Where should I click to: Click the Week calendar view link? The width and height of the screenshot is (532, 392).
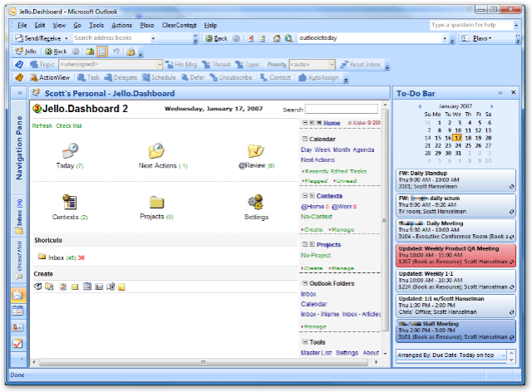tap(323, 149)
